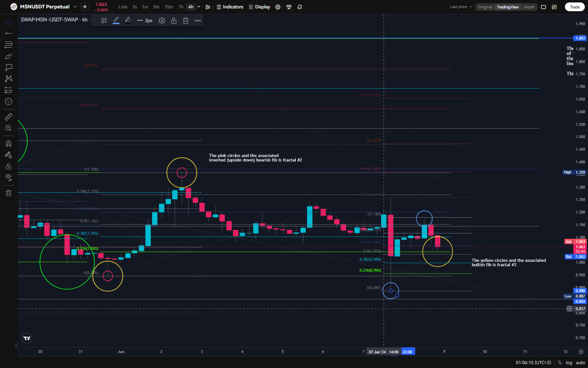Select the 4h timeframe

[191, 7]
